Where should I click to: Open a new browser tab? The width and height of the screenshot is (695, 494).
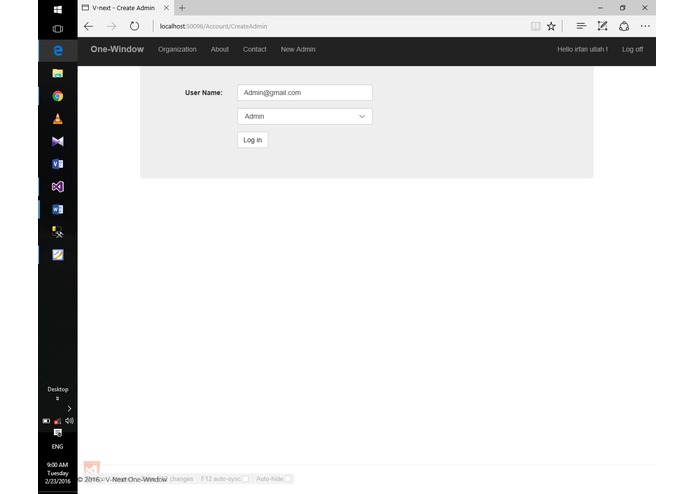182,8
